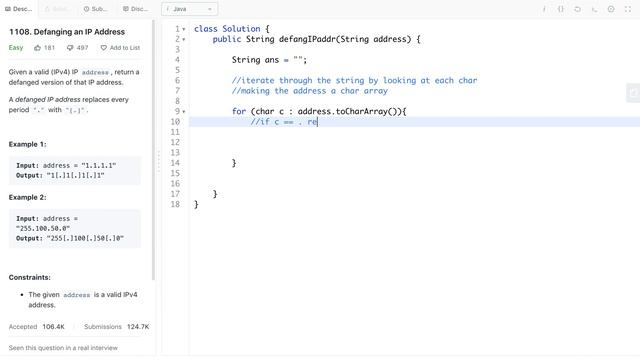Click the Example 2 heading
Viewport: 640px width, 360px height.
tap(27, 197)
